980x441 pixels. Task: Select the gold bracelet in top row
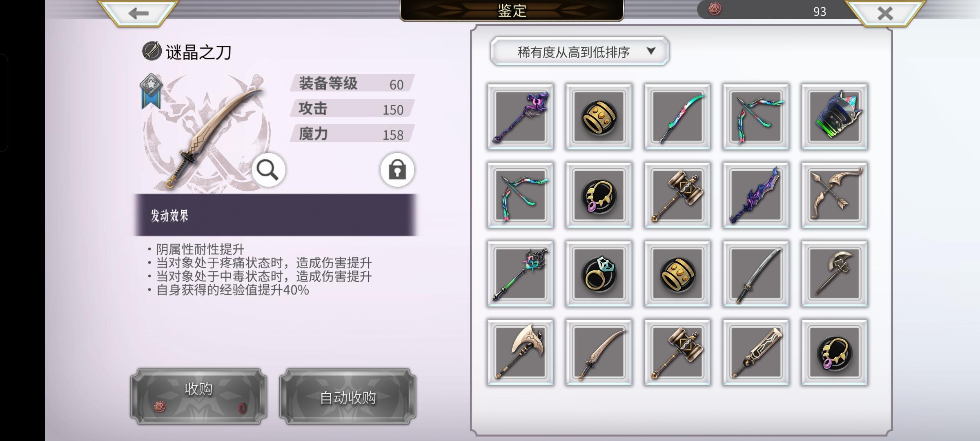pos(599,117)
